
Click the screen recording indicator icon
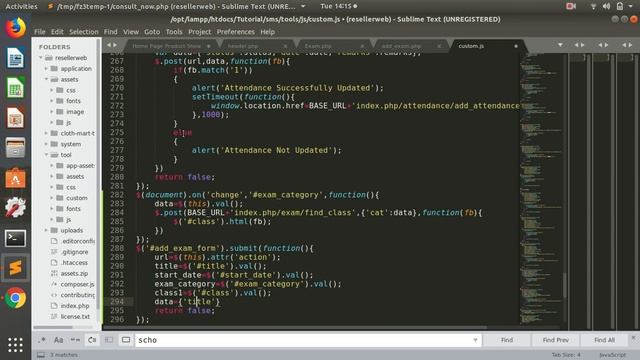pos(571,6)
